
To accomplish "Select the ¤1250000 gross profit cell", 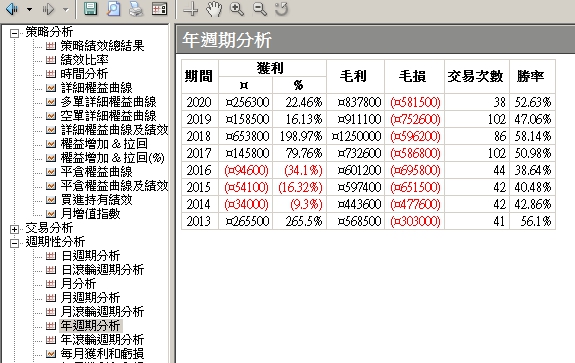I will pyautogui.click(x=355, y=136).
